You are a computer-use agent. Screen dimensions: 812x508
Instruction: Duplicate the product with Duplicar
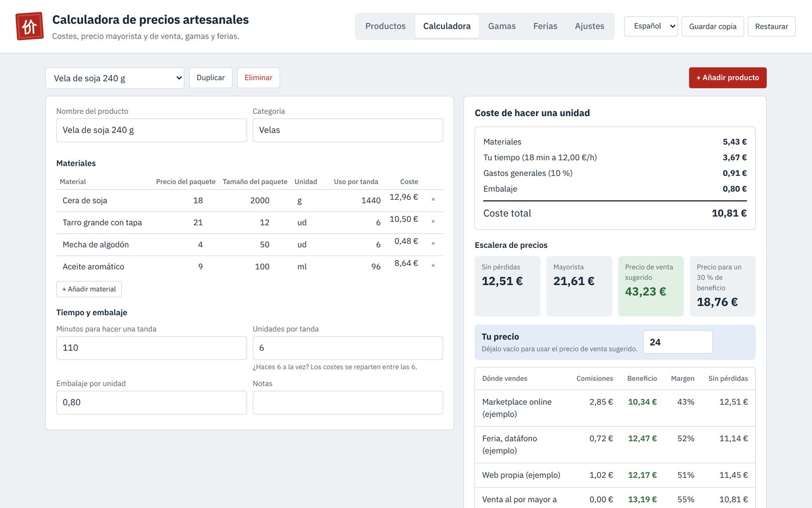click(x=211, y=78)
